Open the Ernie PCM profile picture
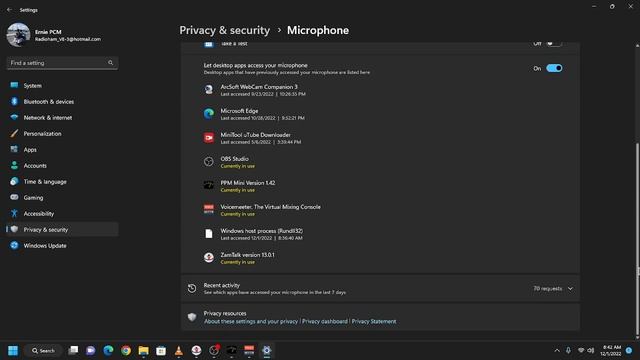The image size is (640, 360). pos(18,35)
